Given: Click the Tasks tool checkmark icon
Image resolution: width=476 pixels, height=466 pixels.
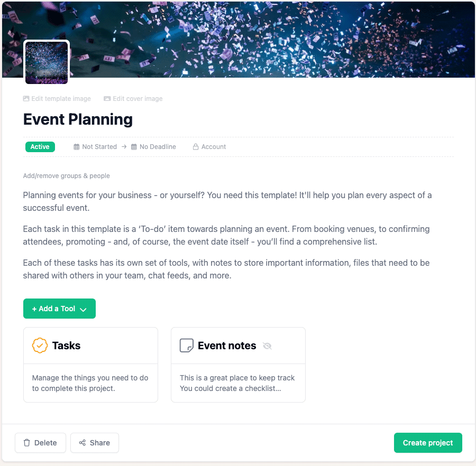Looking at the screenshot, I should click(x=40, y=346).
